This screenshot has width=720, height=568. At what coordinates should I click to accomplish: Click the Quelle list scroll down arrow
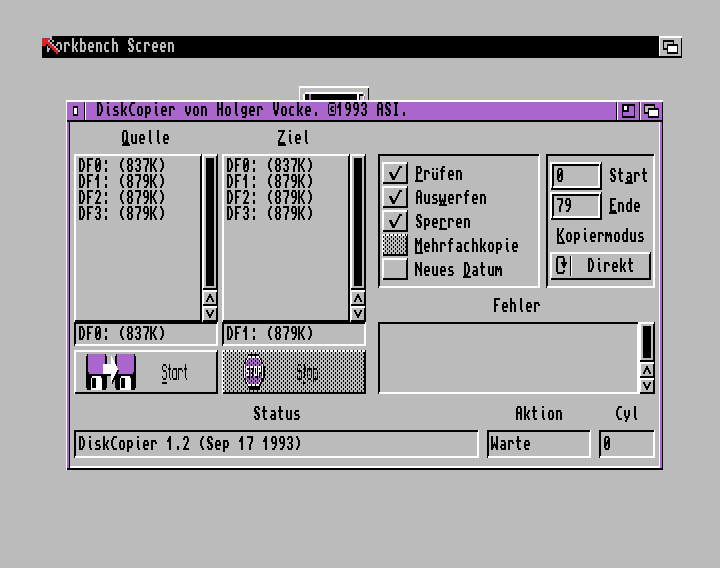tap(209, 313)
